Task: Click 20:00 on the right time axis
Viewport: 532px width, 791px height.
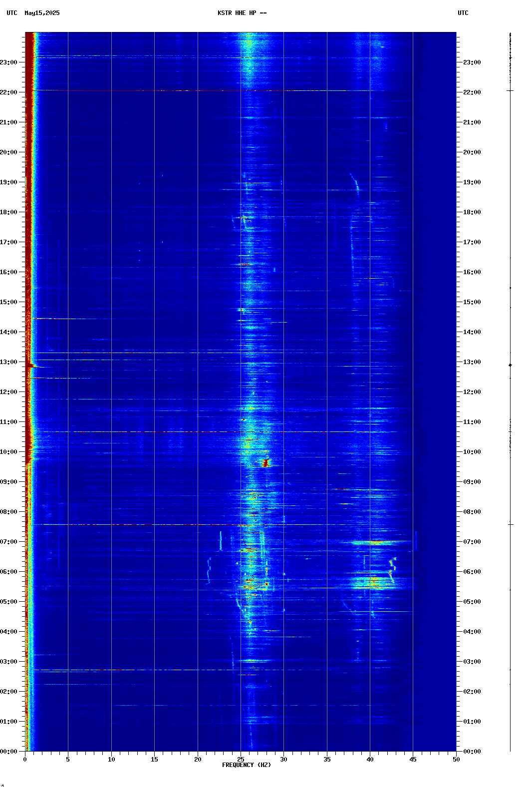Action: click(x=472, y=152)
